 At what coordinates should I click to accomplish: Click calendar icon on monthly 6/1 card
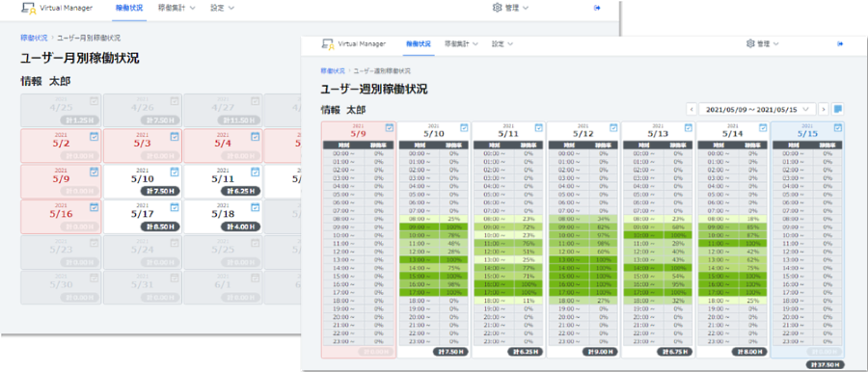tap(255, 278)
